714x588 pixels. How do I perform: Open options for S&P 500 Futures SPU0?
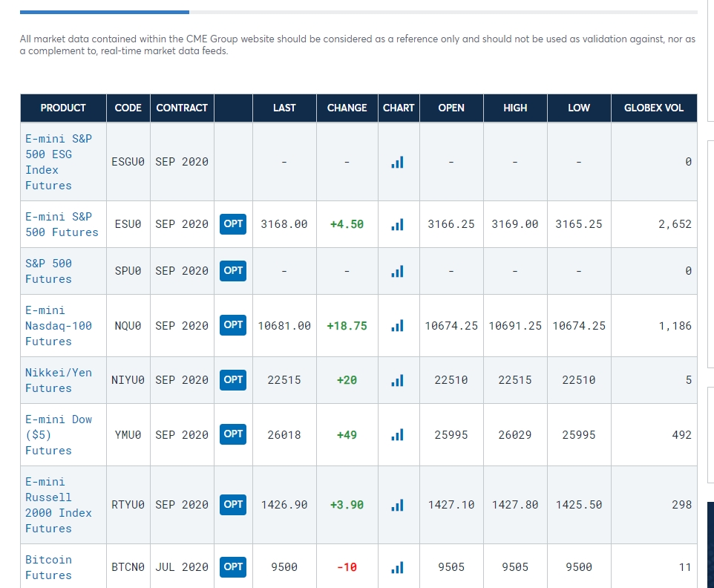point(233,270)
